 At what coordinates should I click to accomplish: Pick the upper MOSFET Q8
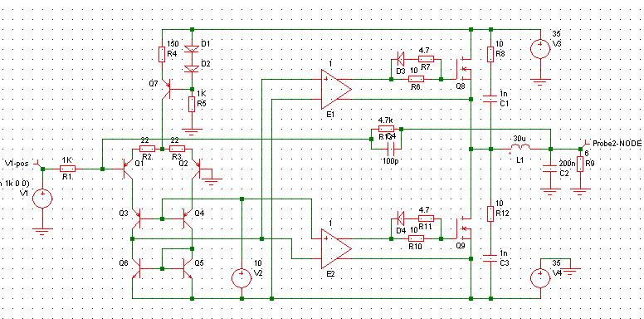(x=463, y=69)
